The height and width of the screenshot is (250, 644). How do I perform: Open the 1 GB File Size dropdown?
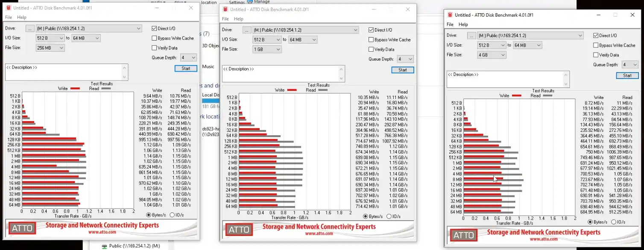click(267, 49)
